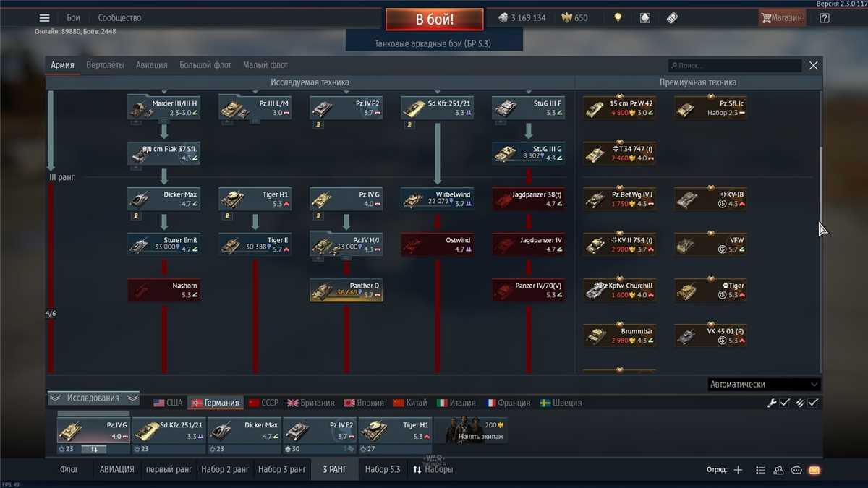Click the white diamond item icon in top bar

[645, 18]
